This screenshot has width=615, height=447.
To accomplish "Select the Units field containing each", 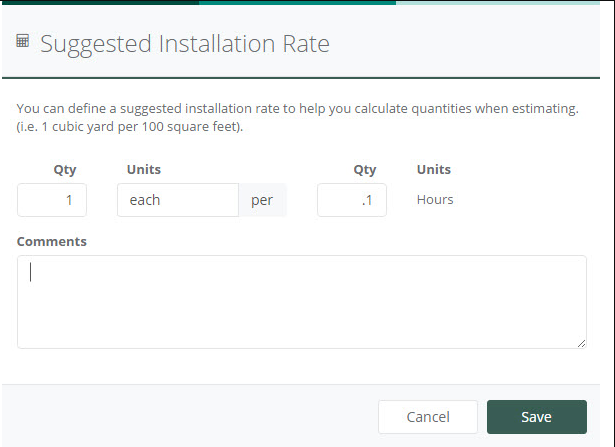I will click(x=178, y=200).
